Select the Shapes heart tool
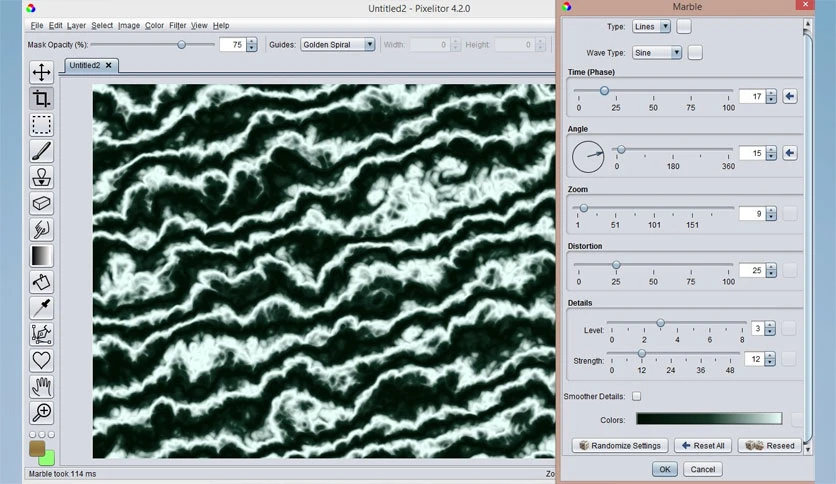The height and width of the screenshot is (484, 836). [41, 360]
